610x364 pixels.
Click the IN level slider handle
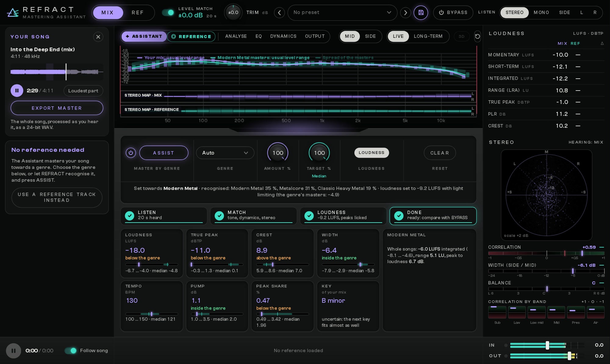[547, 345]
